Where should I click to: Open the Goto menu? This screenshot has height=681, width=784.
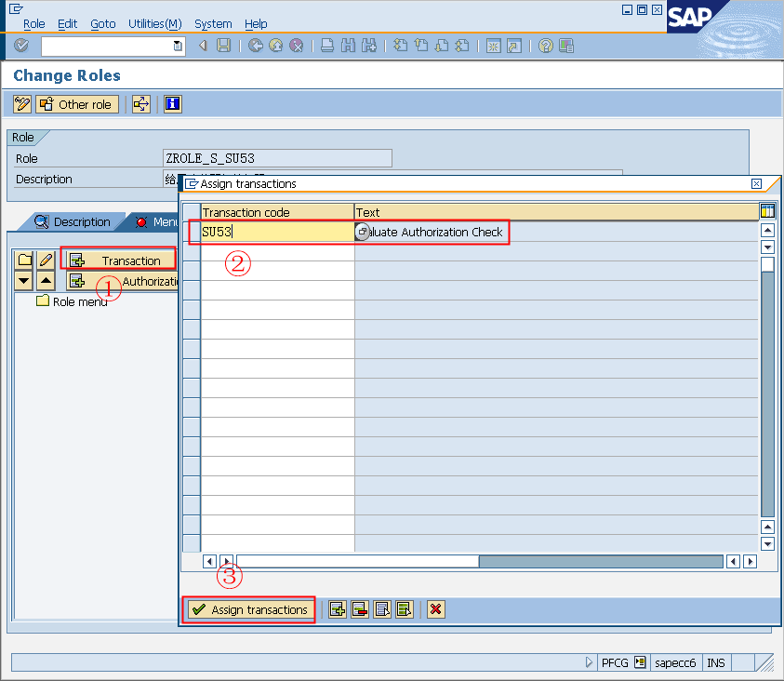pyautogui.click(x=103, y=23)
